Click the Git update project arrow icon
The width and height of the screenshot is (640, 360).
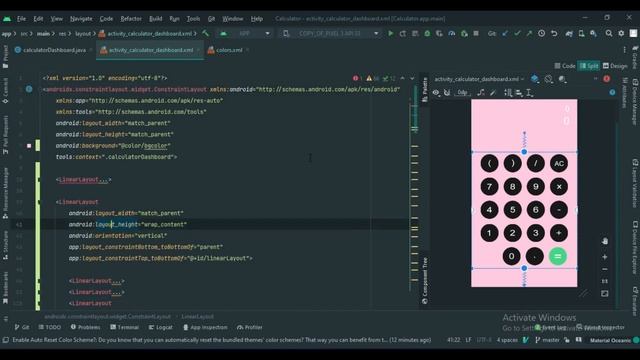(505, 33)
